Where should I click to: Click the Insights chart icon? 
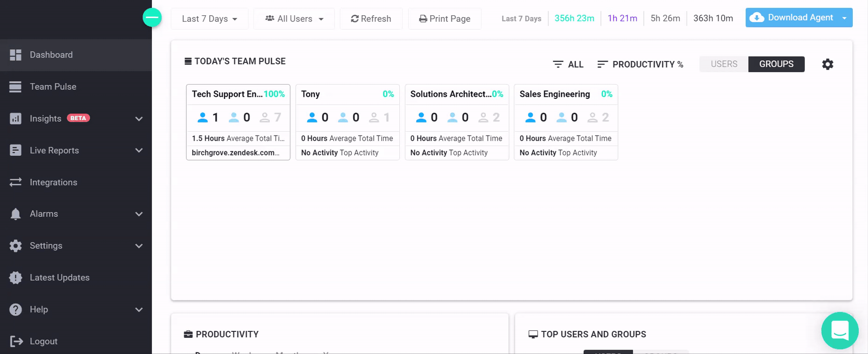point(16,118)
